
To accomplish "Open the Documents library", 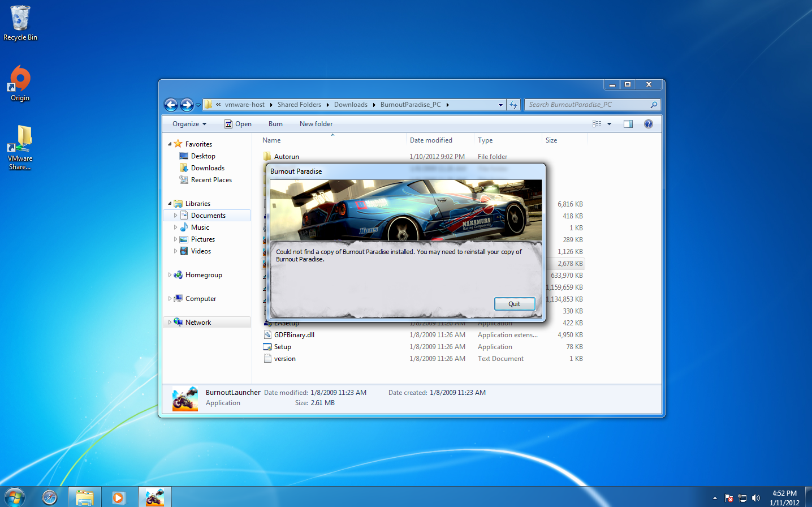I will tap(208, 216).
